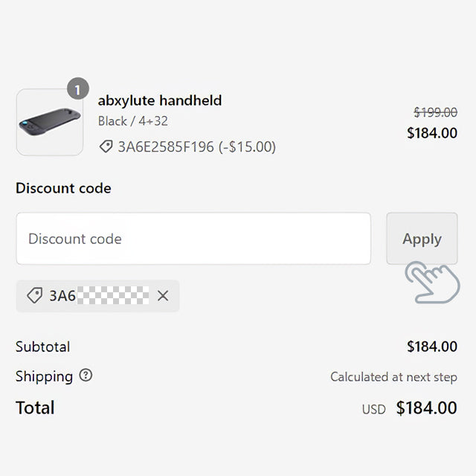The image size is (476, 476).
Task: Click the quantity badge showing 1
Action: 78,89
